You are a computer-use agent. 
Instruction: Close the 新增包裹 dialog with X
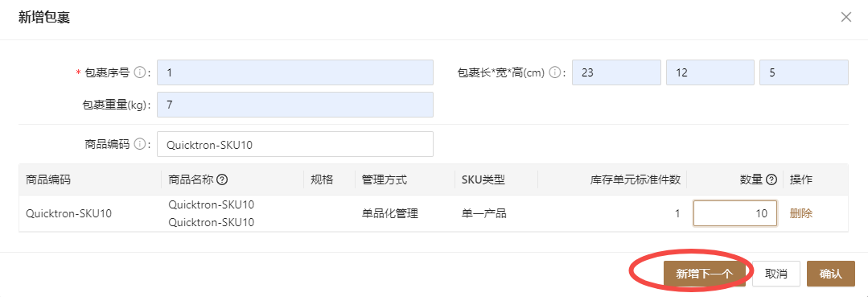(845, 17)
